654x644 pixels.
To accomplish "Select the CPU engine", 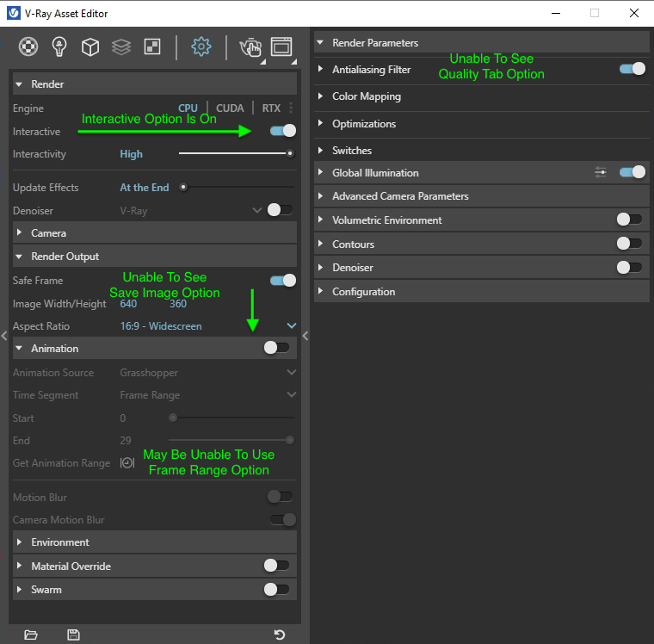I will 188,108.
